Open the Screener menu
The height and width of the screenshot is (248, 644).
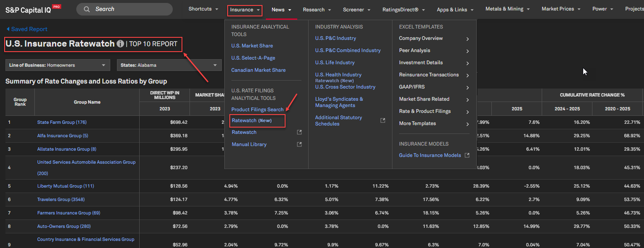pos(356,10)
